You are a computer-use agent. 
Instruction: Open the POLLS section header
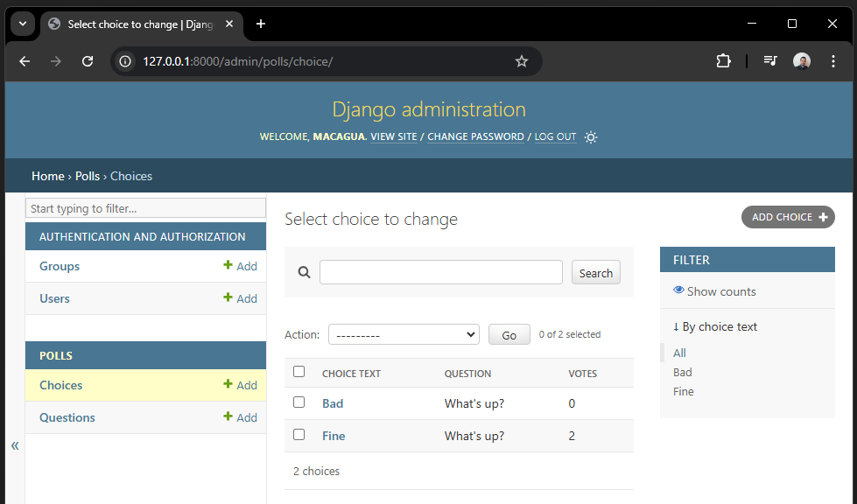pos(56,355)
